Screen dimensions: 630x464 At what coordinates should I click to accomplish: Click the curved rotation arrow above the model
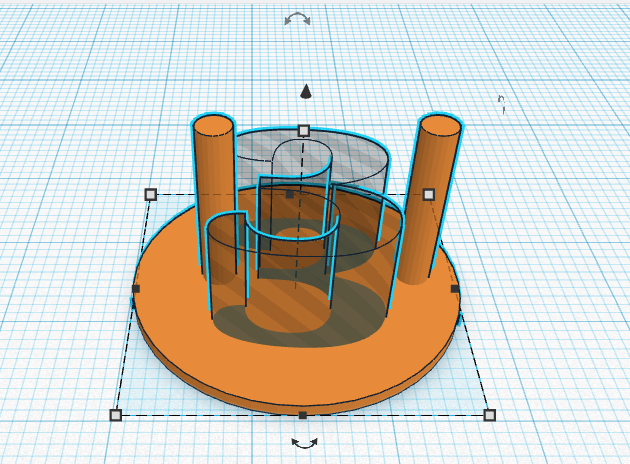(297, 18)
